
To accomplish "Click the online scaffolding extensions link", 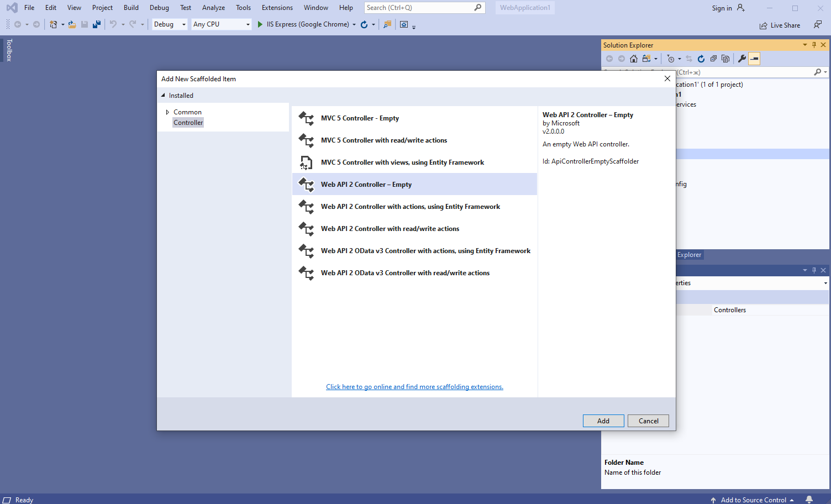I will 414,387.
